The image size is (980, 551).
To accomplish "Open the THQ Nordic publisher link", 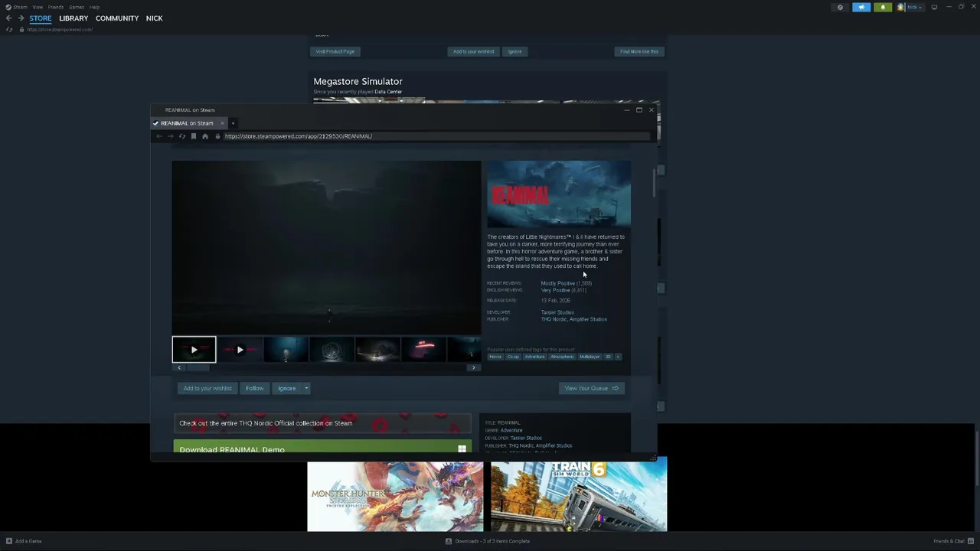I will click(x=554, y=319).
